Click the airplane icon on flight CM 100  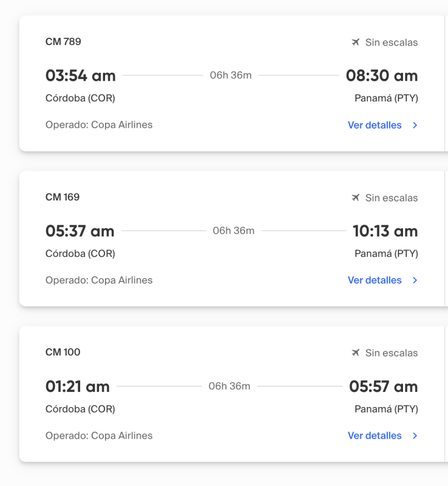[356, 353]
